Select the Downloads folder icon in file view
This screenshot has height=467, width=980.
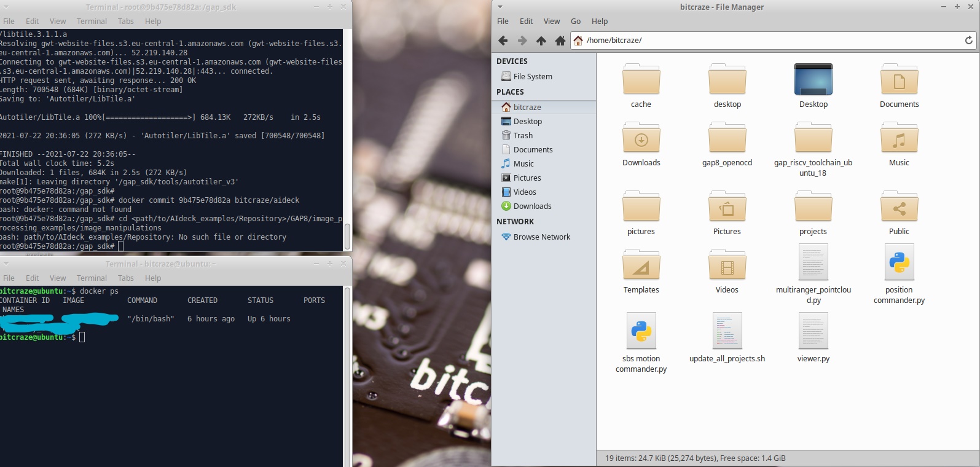point(641,138)
